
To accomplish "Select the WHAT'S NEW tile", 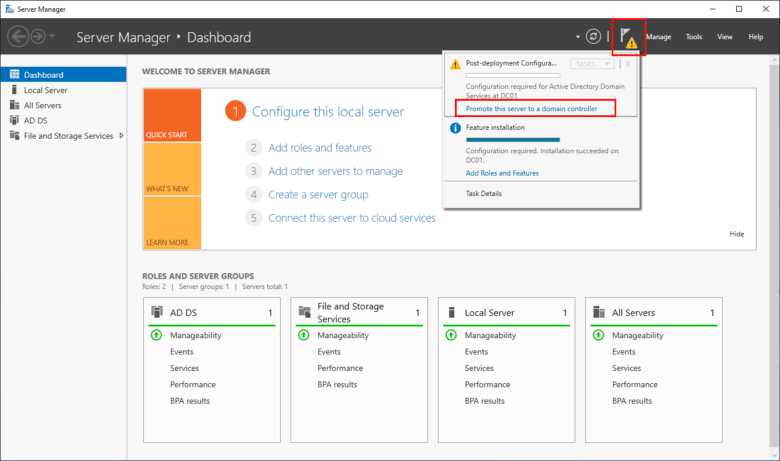I will (x=172, y=169).
